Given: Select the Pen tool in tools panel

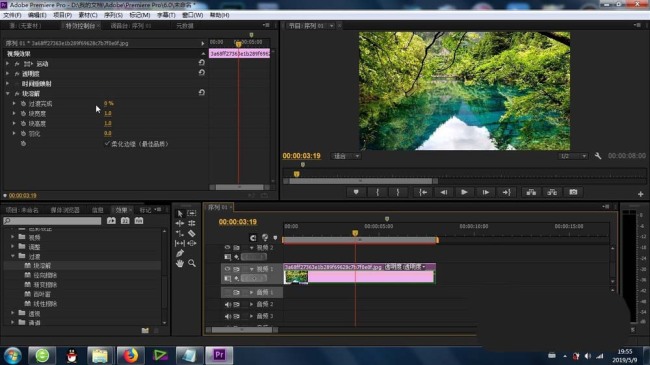Looking at the screenshot, I should [x=179, y=253].
